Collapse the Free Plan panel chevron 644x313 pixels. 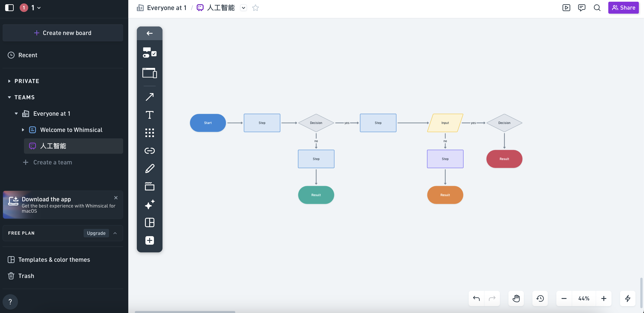point(115,233)
